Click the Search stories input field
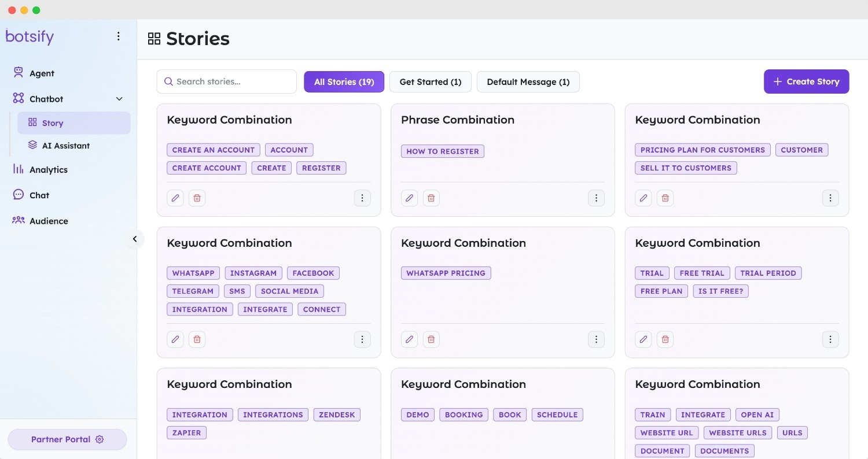Image resolution: width=868 pixels, height=459 pixels. tap(226, 82)
